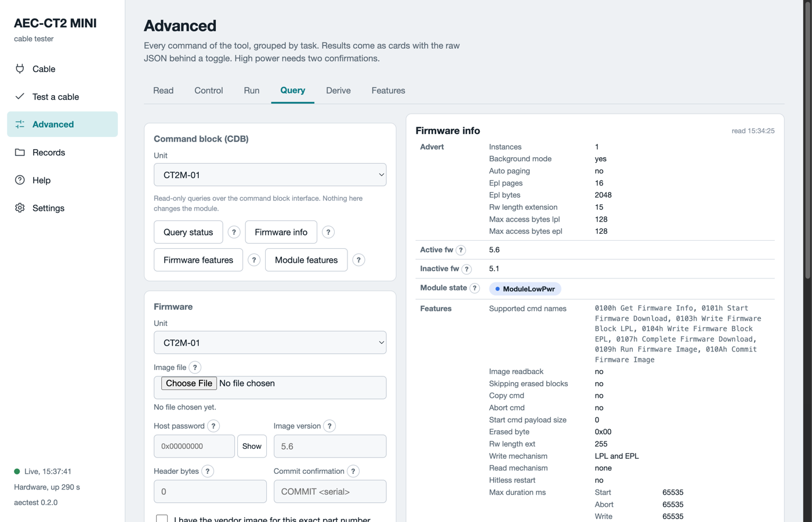Tick the vendor image confirmation checkbox

162,519
